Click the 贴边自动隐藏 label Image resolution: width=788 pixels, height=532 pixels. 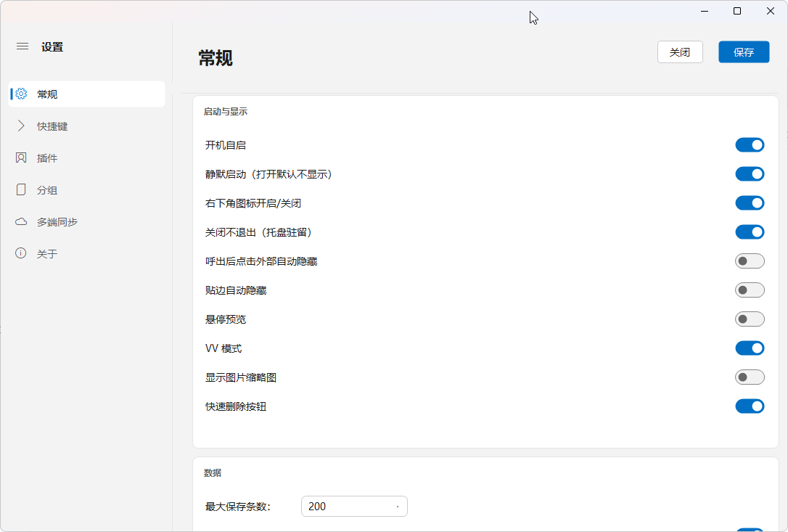coord(236,290)
